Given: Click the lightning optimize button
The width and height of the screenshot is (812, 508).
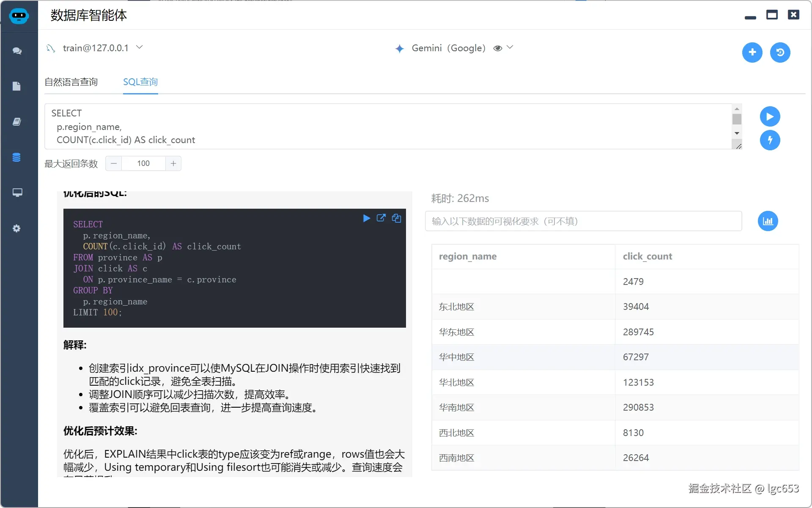Looking at the screenshot, I should pyautogui.click(x=770, y=140).
